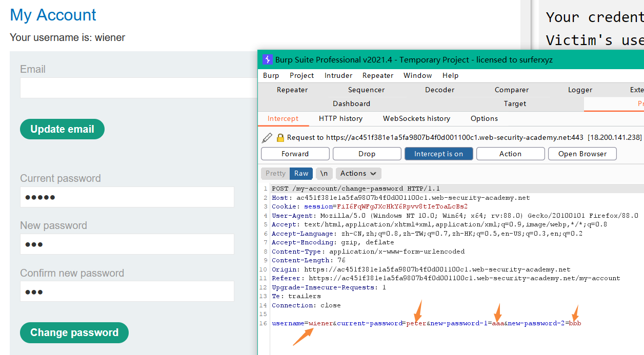The width and height of the screenshot is (644, 355).
Task: Click the Connection: close line
Action: (306, 305)
